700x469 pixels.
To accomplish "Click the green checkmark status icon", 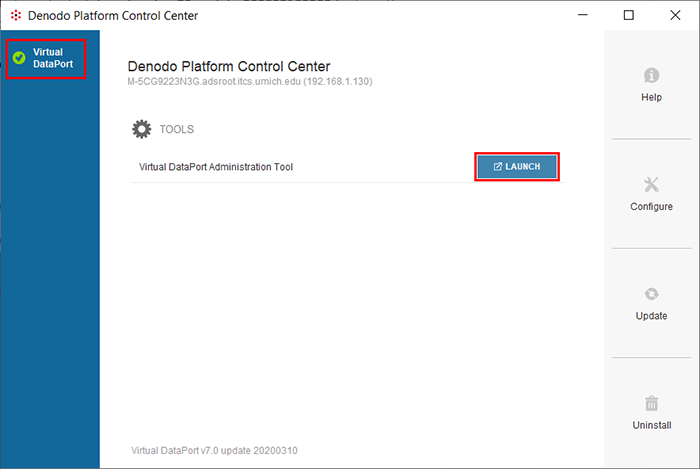I will 19,58.
